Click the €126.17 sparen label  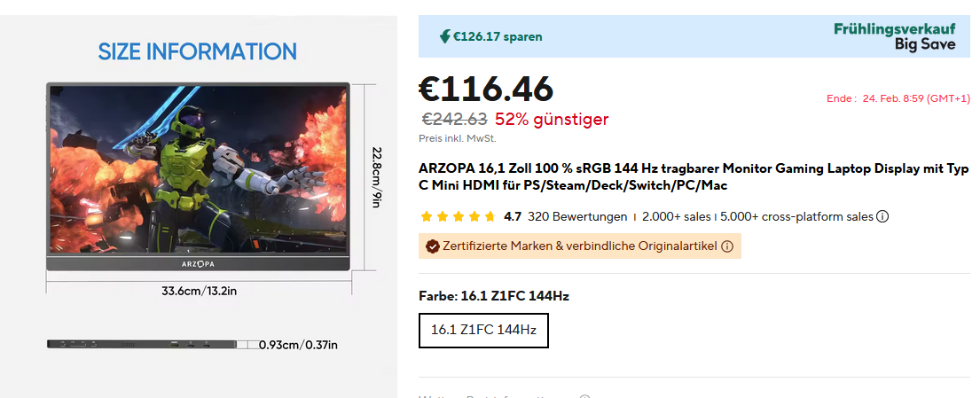[x=498, y=36]
